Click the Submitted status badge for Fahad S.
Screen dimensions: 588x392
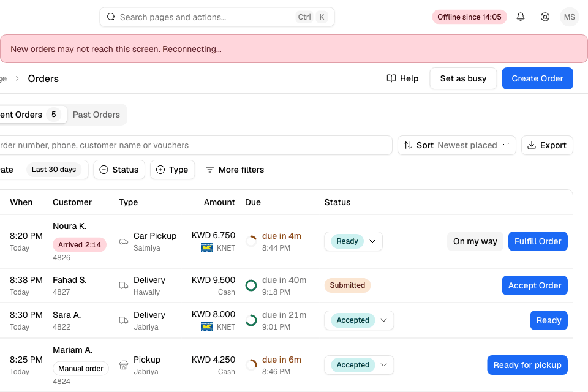point(347,285)
